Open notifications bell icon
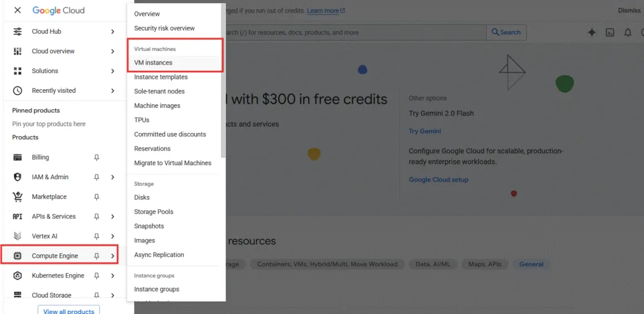This screenshot has width=644, height=314. coord(628,33)
